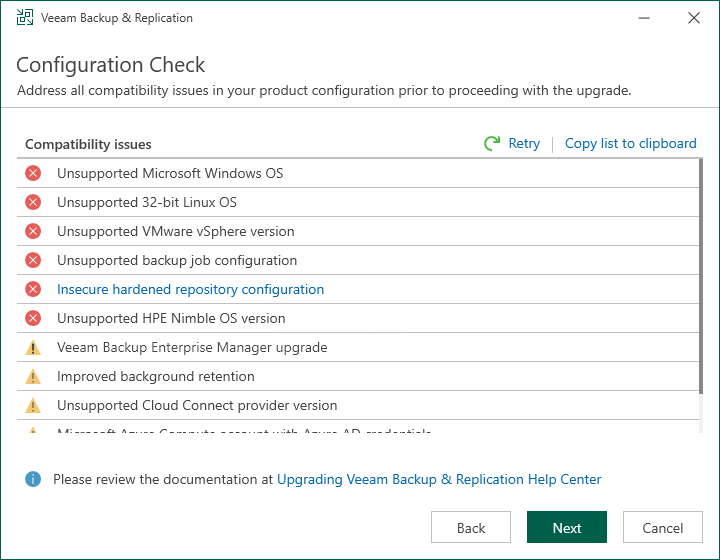Open Insecure hardened repository configuration link
Image resolution: width=720 pixels, height=560 pixels.
pos(191,289)
